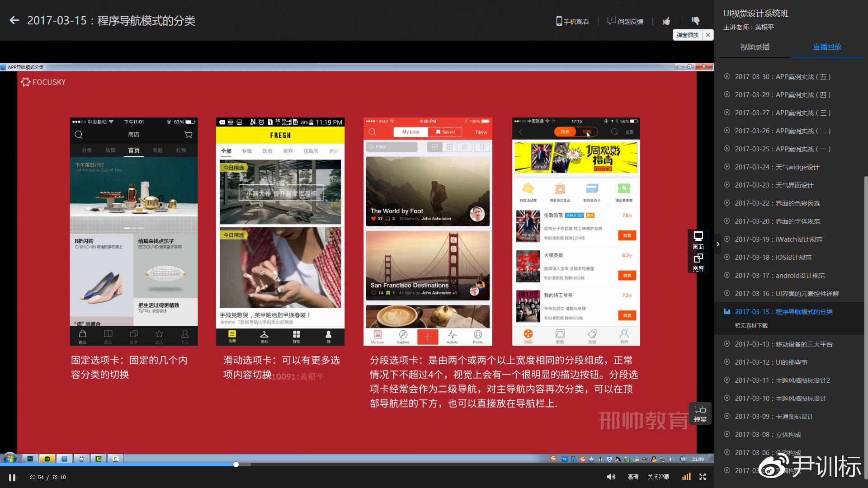Open lesson 2017-03-23：天气界面设计
This screenshot has height=488, width=868.
click(x=774, y=185)
